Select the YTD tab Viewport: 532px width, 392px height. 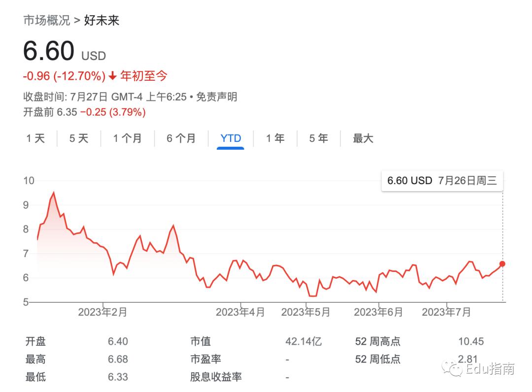tap(231, 138)
